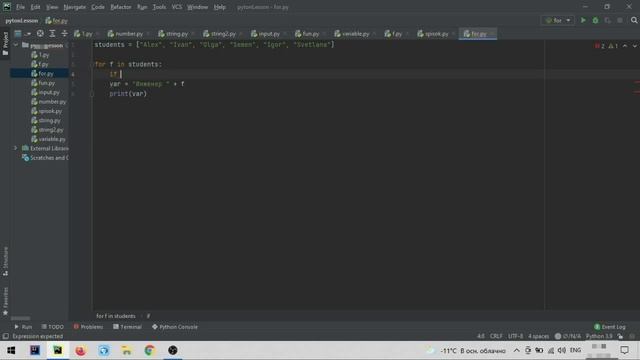Go to next highlighted error down arrow
Screen dimensions: 640x360
634,46
